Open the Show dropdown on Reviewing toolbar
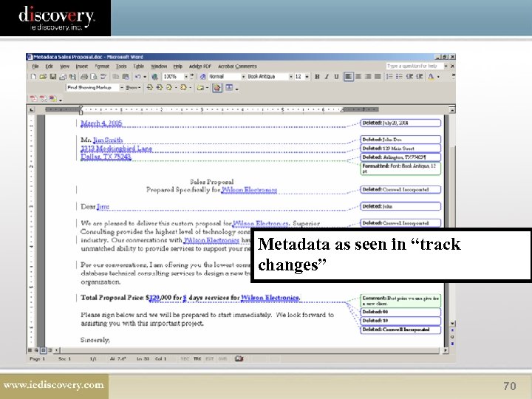 point(133,88)
